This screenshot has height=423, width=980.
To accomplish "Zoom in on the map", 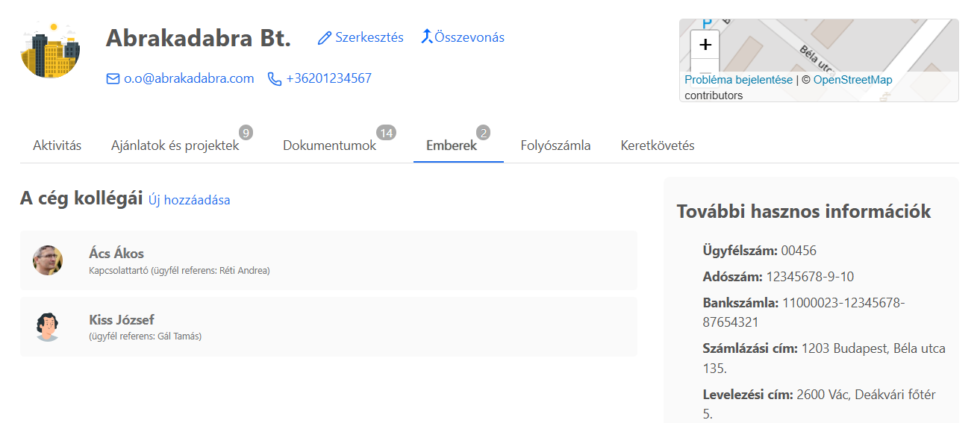I will coord(705,44).
